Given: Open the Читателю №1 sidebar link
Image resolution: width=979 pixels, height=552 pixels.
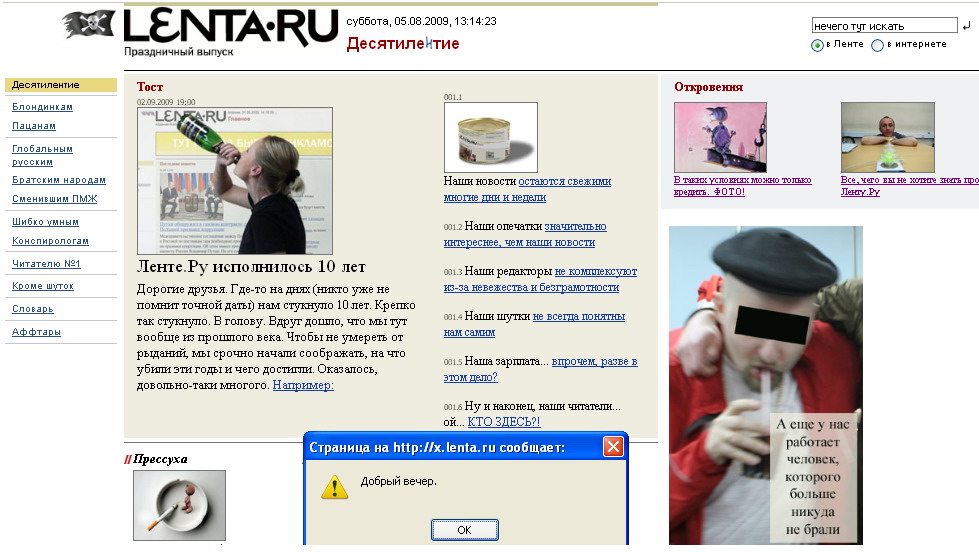Looking at the screenshot, I should [46, 264].
